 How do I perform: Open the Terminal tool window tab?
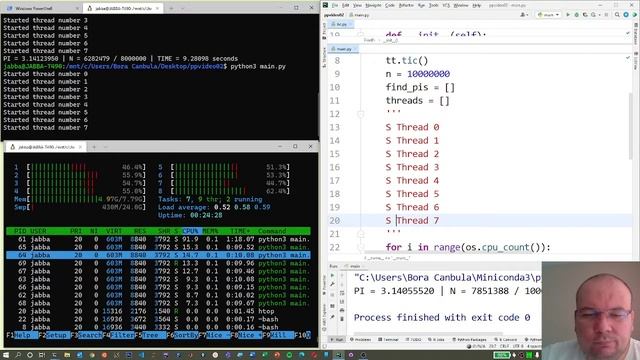(x=388, y=340)
